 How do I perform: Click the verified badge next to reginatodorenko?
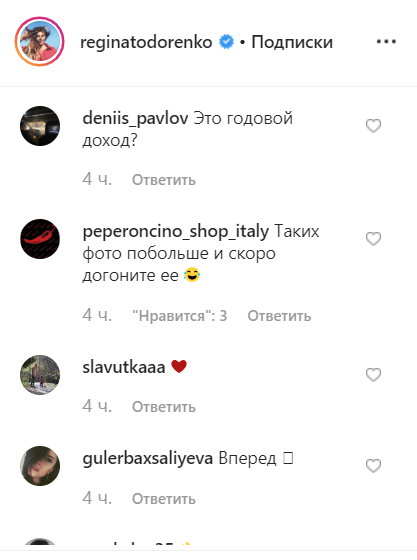pos(226,42)
